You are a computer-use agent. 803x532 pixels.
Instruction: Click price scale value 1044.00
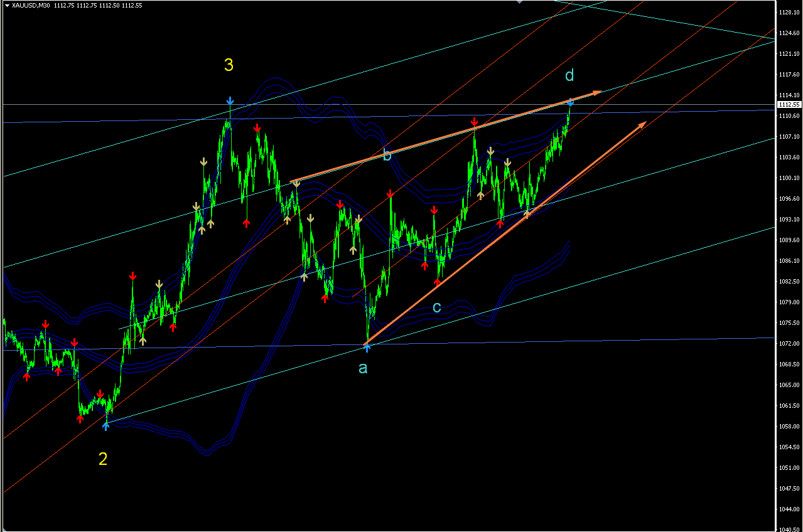click(x=789, y=509)
